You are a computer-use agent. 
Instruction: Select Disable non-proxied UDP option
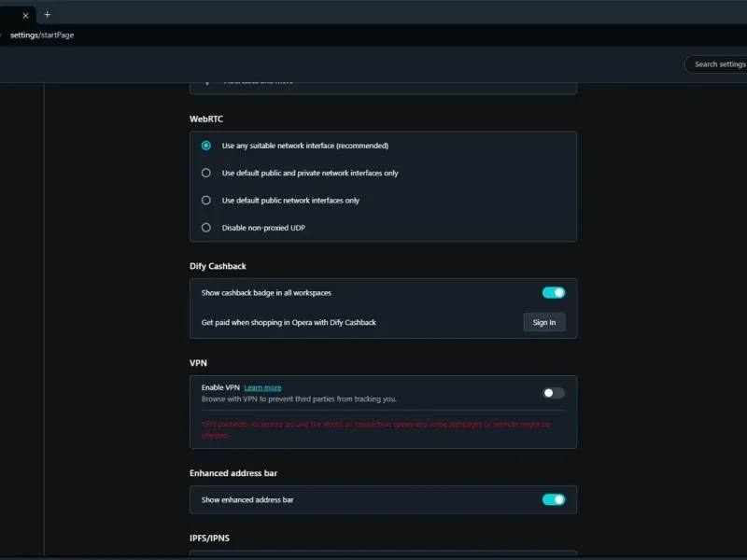click(205, 228)
